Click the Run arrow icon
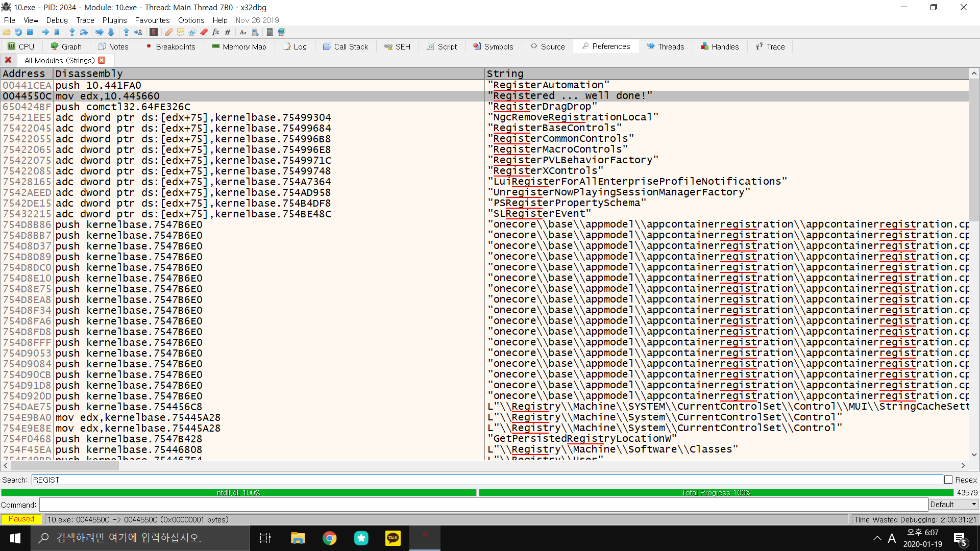This screenshot has width=980, height=551. 45,32
